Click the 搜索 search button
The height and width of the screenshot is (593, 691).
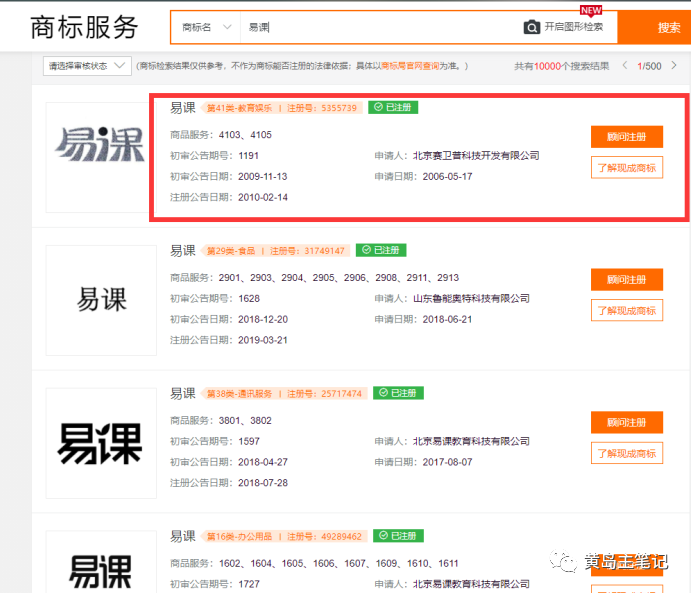tap(668, 28)
